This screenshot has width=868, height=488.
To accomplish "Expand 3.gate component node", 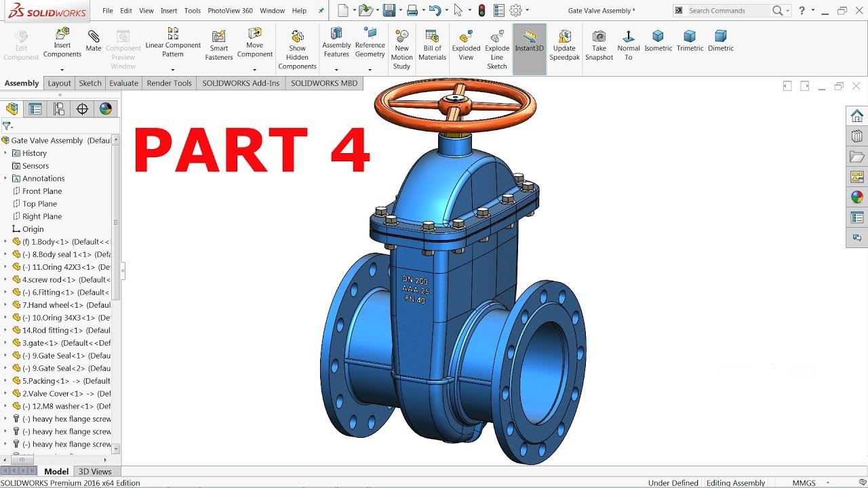I will click(x=5, y=343).
